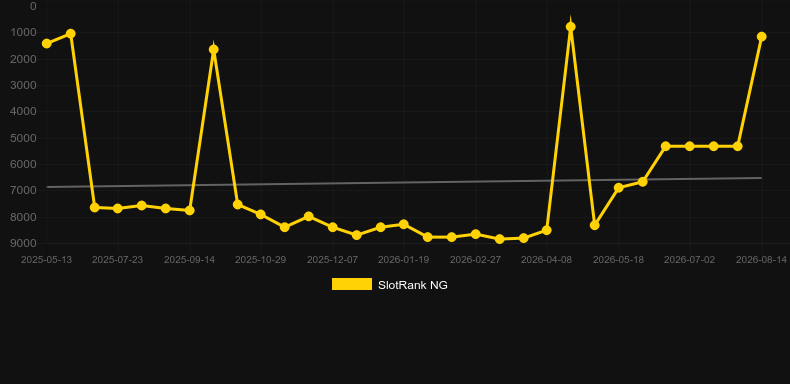Click the 2025-10-29 x-axis date label
The height and width of the screenshot is (384, 790).
click(260, 260)
